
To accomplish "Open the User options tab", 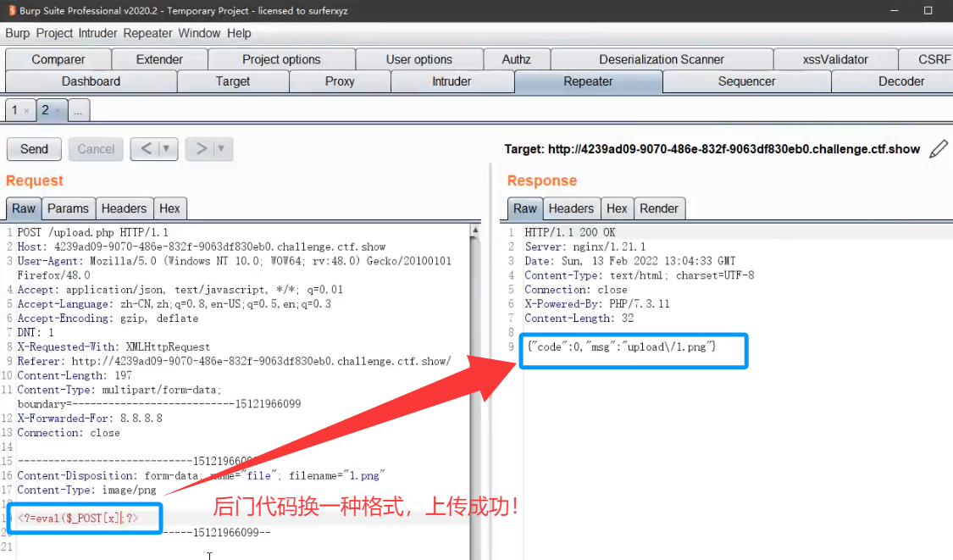I will (x=418, y=59).
